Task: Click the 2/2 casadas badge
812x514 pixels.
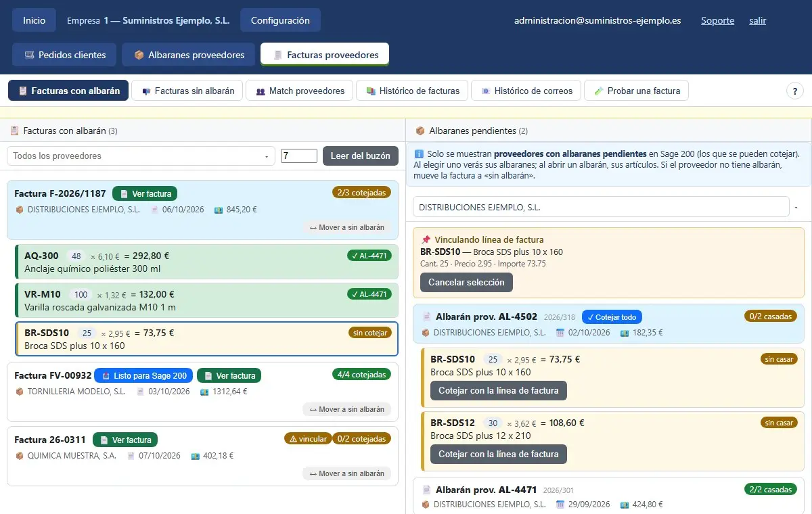Action: click(x=771, y=489)
